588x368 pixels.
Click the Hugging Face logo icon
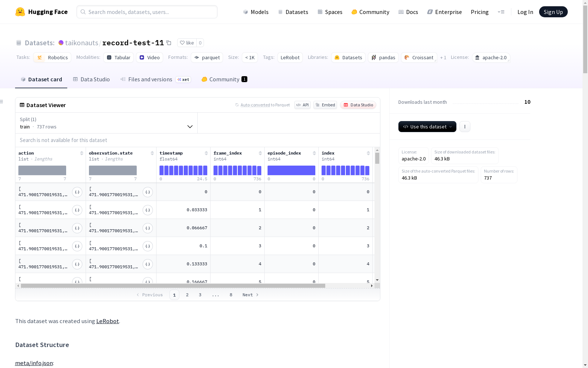click(20, 12)
